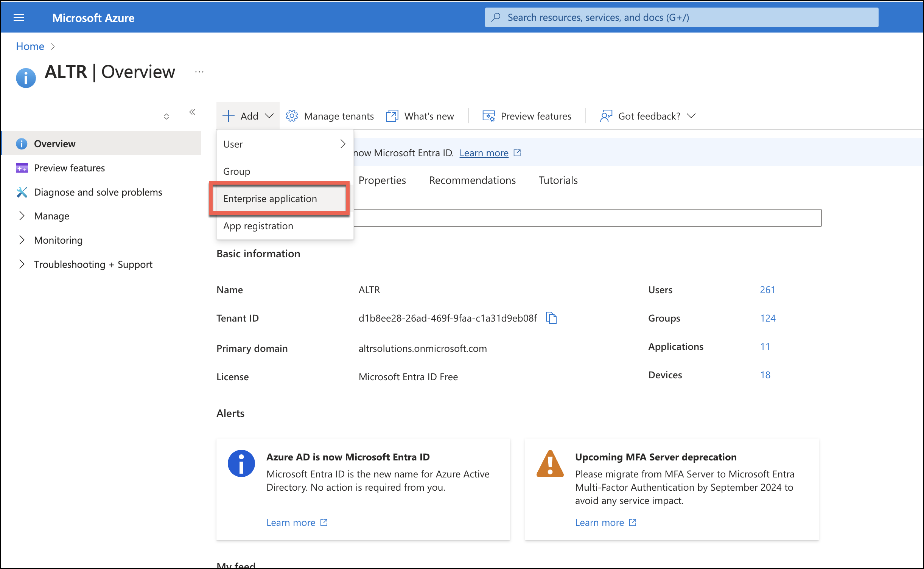This screenshot has width=924, height=569.
Task: Select Diagnose and solve problems
Action: (x=101, y=192)
